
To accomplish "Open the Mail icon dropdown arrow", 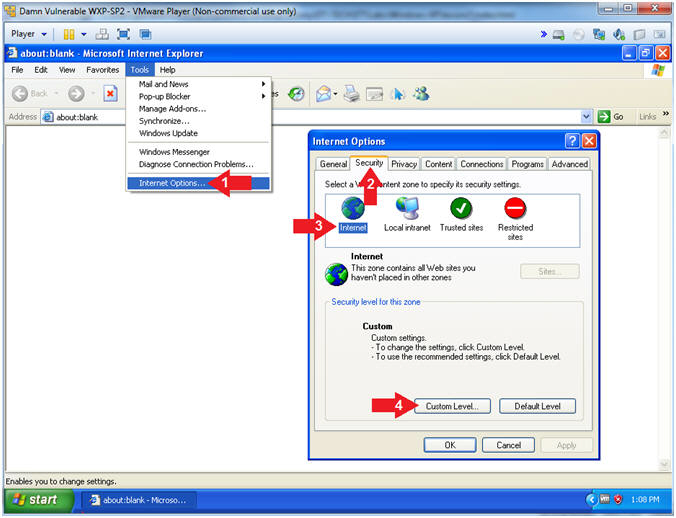I will (335, 94).
